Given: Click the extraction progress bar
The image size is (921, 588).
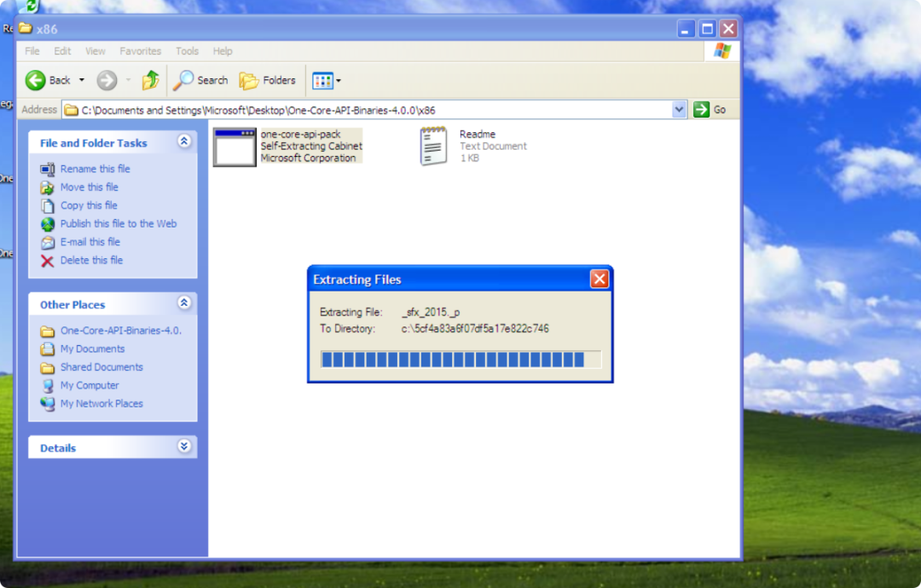Looking at the screenshot, I should point(460,360).
